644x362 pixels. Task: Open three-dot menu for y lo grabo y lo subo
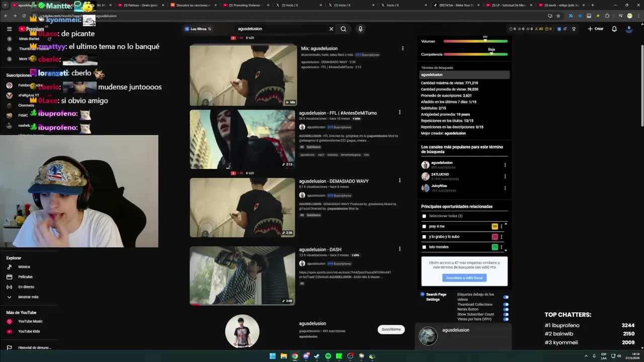click(x=501, y=237)
